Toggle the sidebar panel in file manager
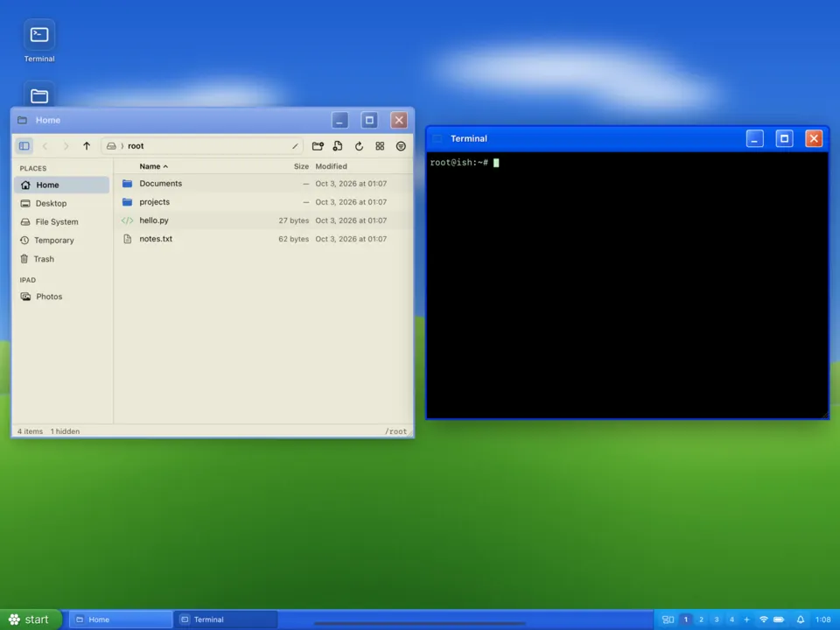 click(x=24, y=146)
